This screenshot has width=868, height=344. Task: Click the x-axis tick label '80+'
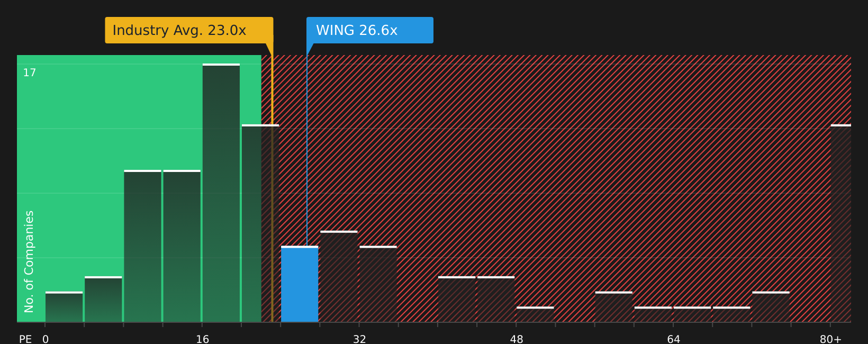coord(830,339)
